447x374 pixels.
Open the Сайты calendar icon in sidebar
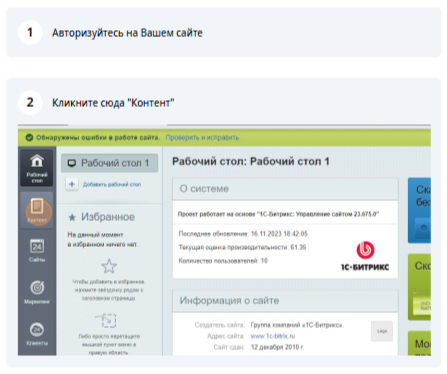coord(37,250)
